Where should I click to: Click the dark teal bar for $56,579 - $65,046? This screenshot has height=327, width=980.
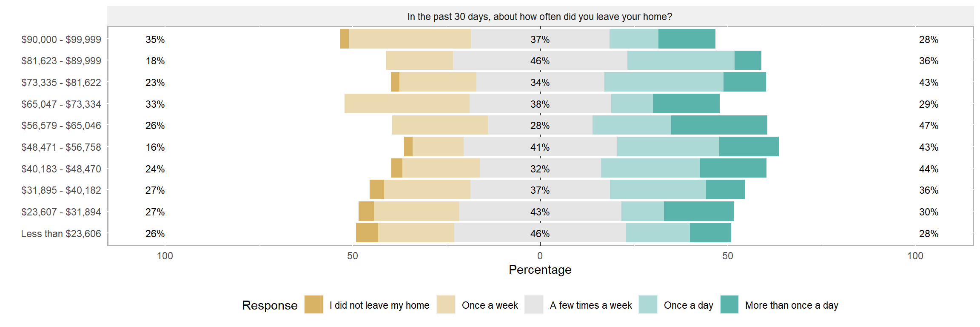click(x=719, y=125)
